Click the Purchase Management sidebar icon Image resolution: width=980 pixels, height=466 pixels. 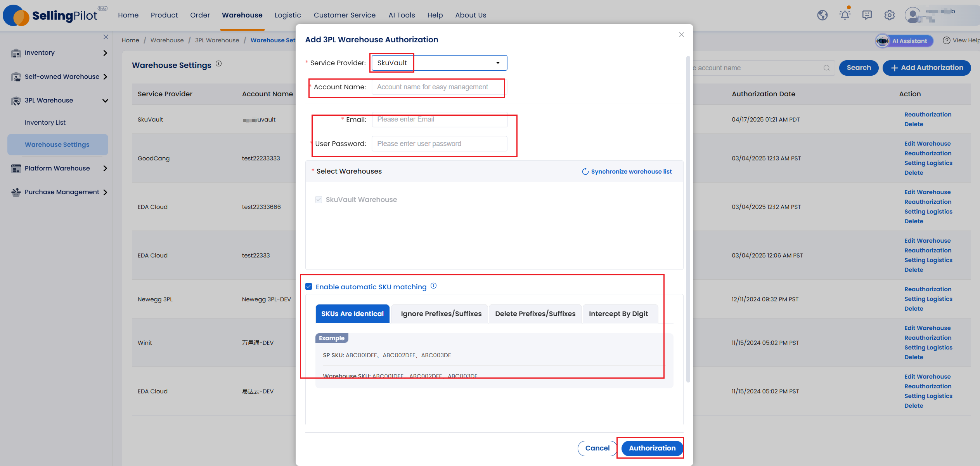click(x=16, y=192)
